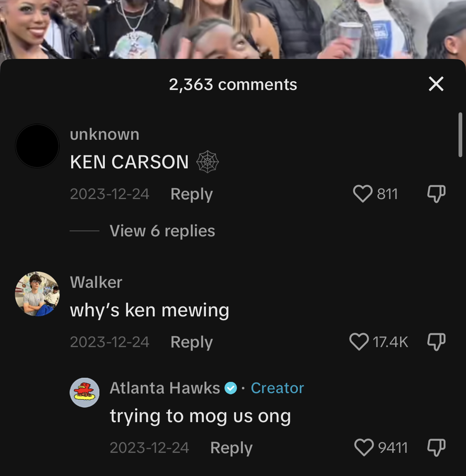This screenshot has height=476, width=466.
Task: Click the comments scrollbar handle
Action: (460, 135)
